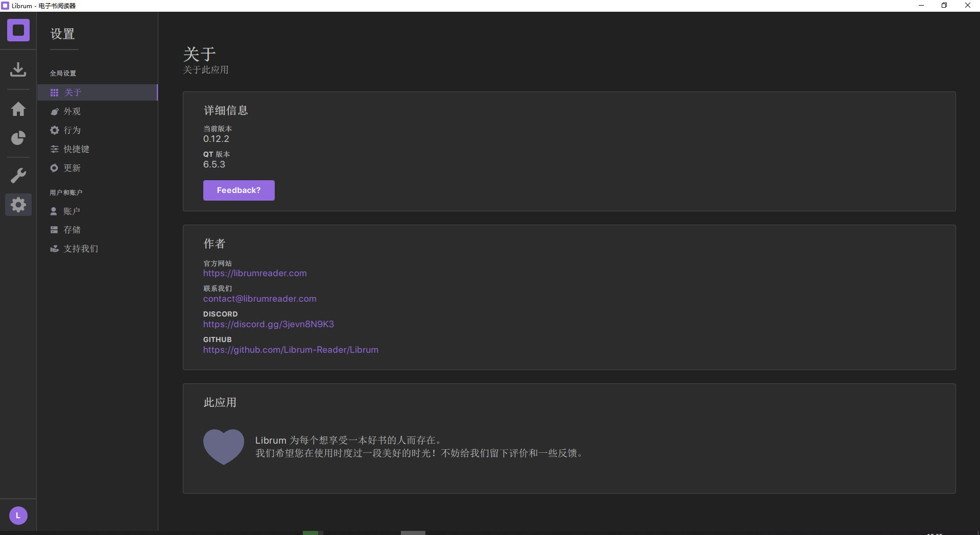Open the tools wrench section

pos(18,175)
